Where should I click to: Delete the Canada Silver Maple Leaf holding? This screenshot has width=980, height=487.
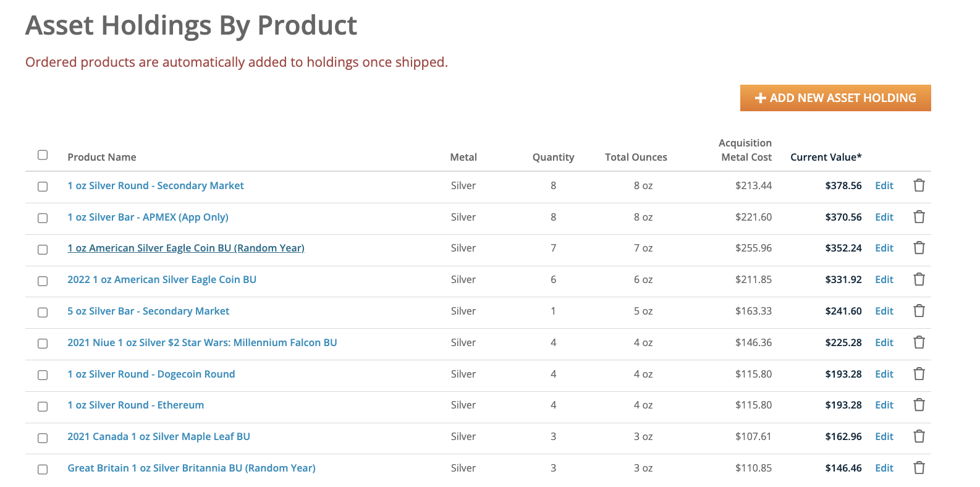point(919,436)
